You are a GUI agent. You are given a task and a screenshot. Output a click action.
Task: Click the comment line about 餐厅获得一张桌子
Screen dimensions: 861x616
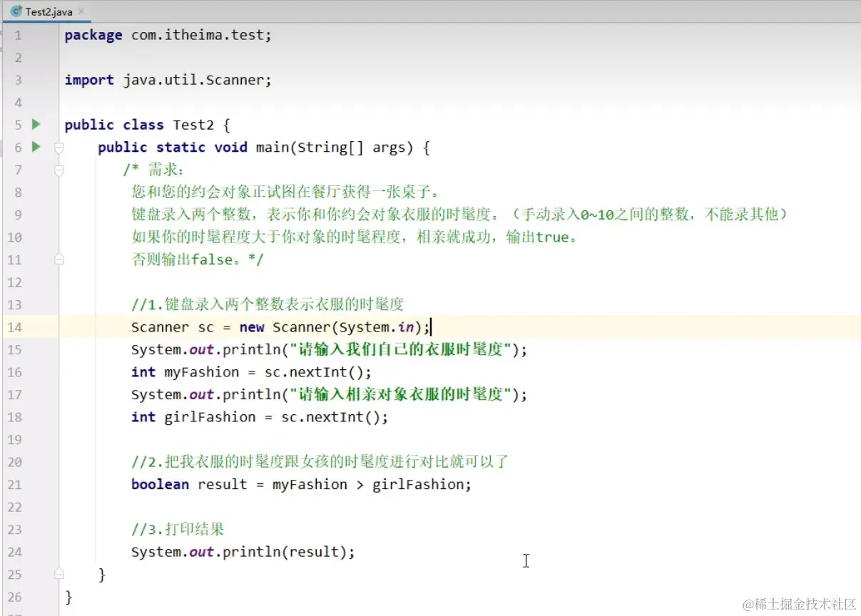[285, 192]
